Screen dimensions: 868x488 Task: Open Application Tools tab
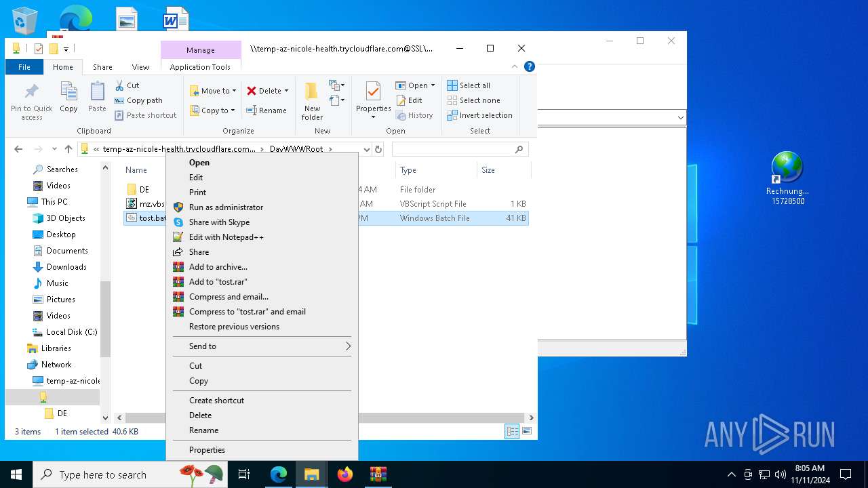(200, 67)
